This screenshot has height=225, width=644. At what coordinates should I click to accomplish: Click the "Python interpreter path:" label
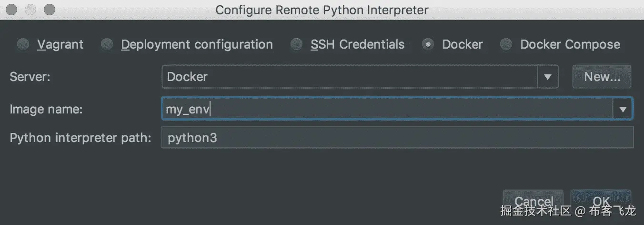coord(80,138)
